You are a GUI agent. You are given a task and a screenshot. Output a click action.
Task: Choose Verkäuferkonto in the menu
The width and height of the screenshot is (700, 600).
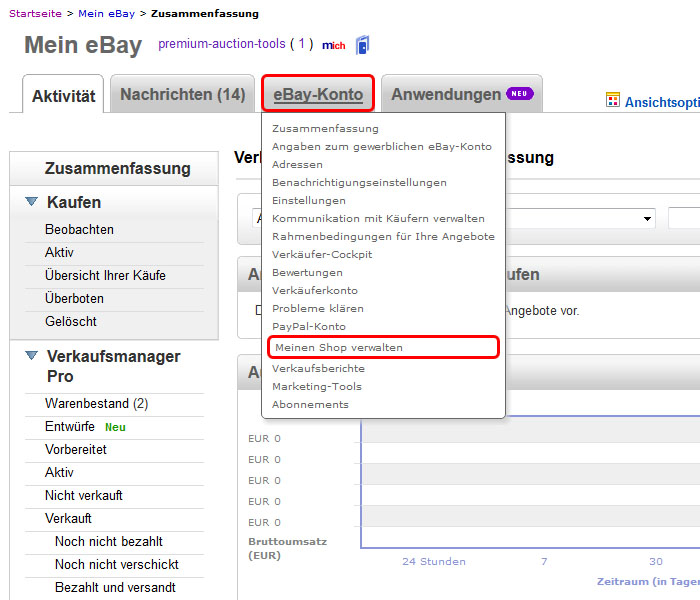tap(315, 290)
